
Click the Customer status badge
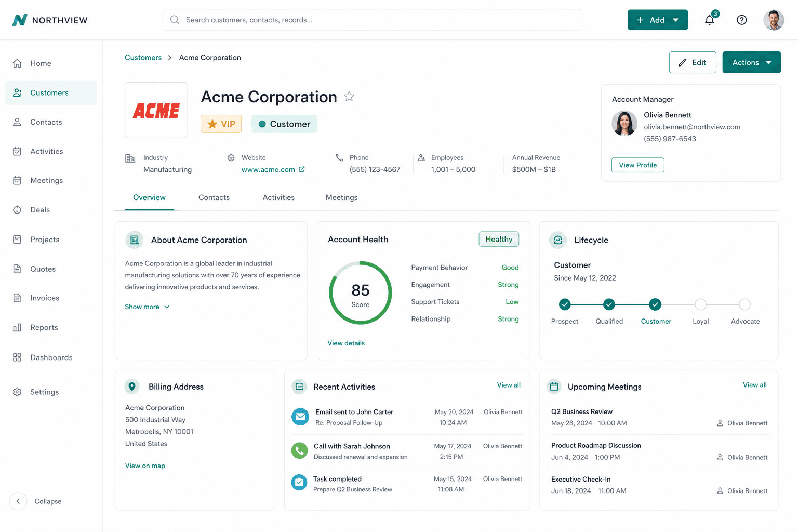[284, 124]
